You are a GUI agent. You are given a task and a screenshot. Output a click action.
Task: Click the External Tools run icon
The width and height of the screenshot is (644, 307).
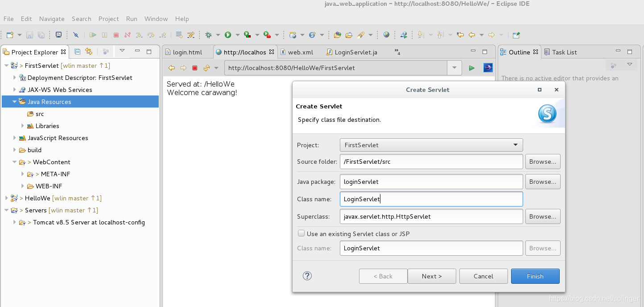pyautogui.click(x=267, y=35)
